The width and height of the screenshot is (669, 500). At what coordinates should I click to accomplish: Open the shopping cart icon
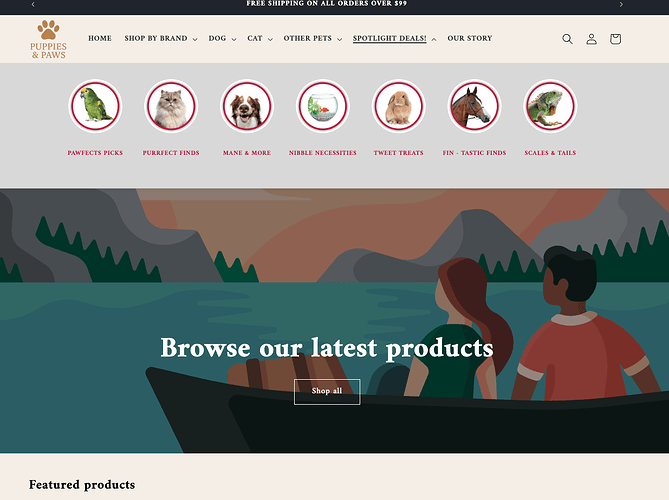pyautogui.click(x=615, y=39)
